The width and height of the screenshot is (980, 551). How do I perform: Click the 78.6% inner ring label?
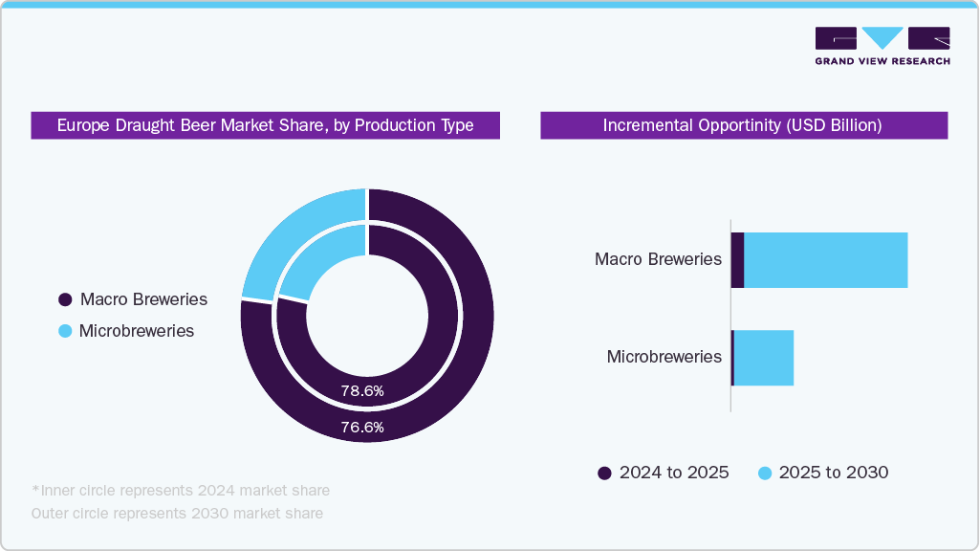click(x=363, y=390)
